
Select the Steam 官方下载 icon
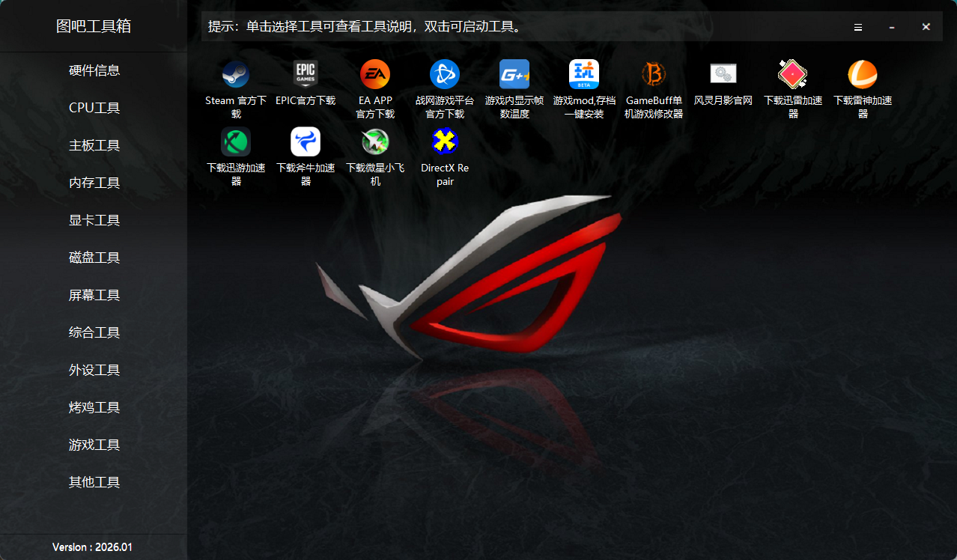click(x=236, y=74)
